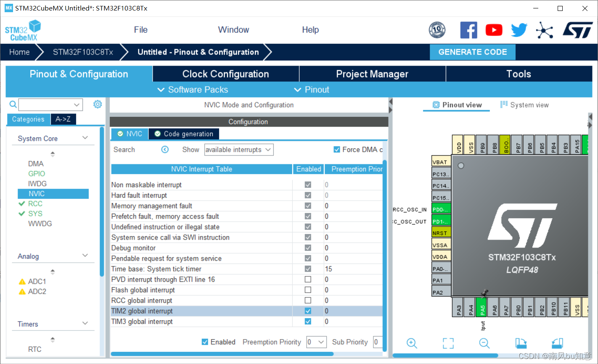598x364 pixels.
Task: Open the Twitter bird icon
Action: [x=519, y=30]
